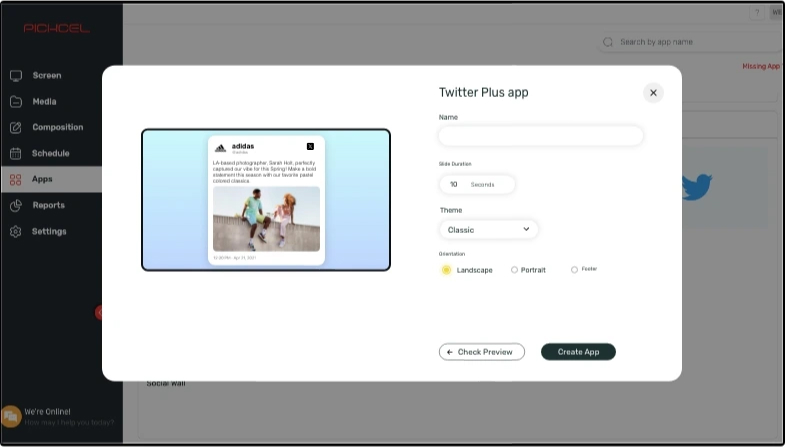Click the Slide Duration seconds field
Image resolution: width=785 pixels, height=447 pixels.
point(477,184)
